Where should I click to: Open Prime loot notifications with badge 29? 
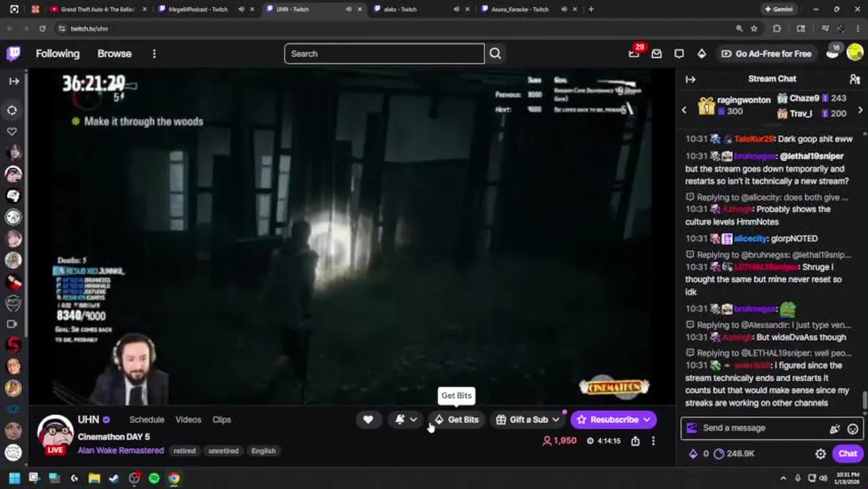[634, 53]
